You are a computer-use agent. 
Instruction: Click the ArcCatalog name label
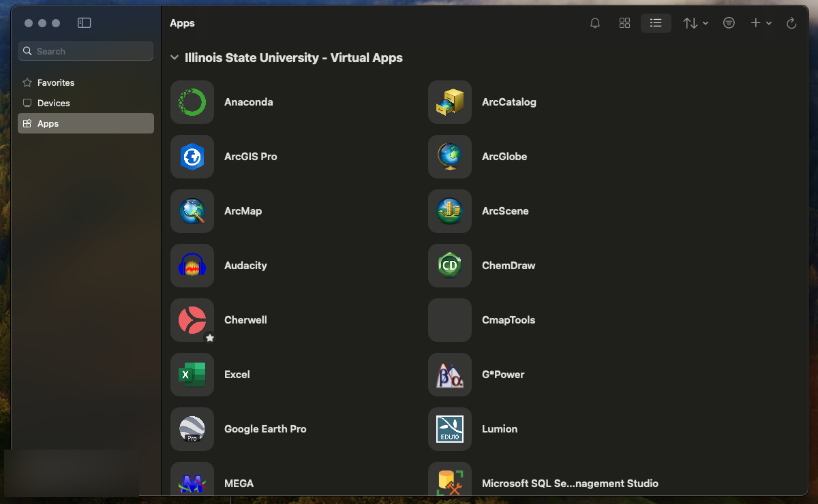tap(509, 102)
